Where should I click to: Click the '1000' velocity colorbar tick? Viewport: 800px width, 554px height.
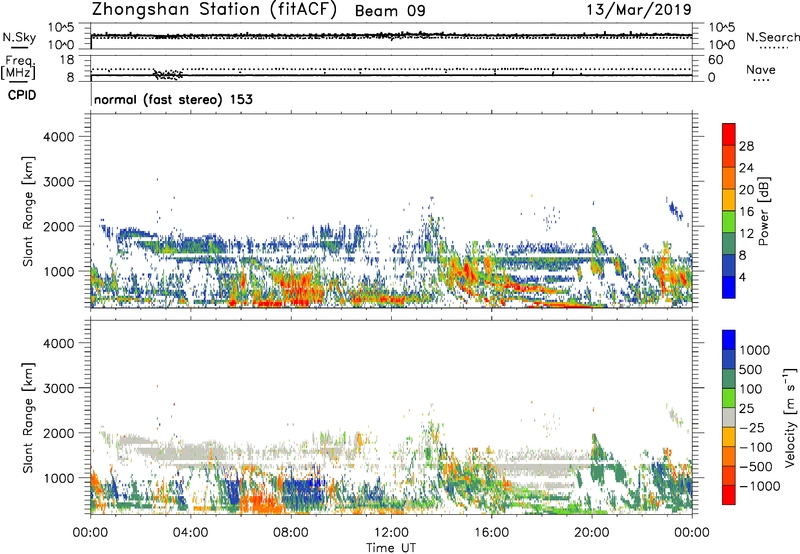[x=754, y=350]
